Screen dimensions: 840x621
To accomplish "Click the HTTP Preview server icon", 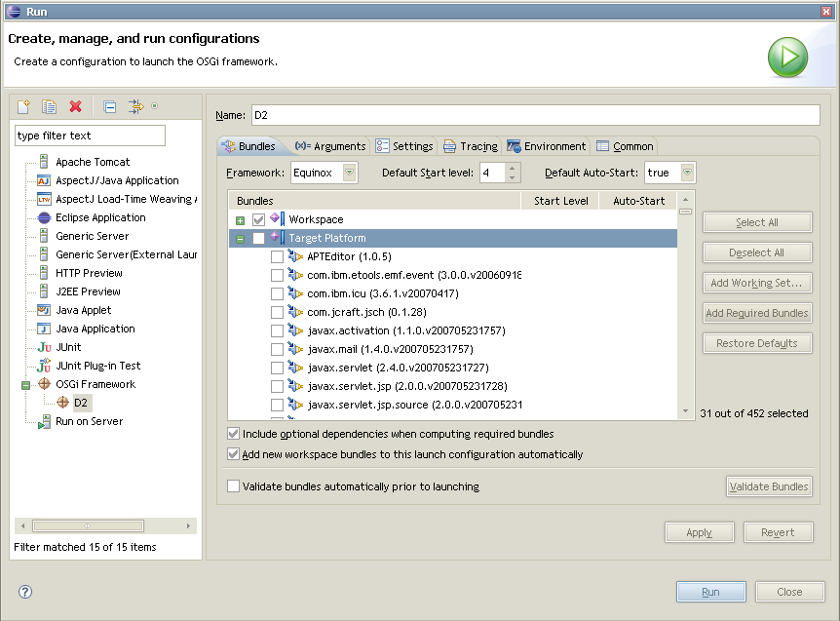I will tap(44, 273).
